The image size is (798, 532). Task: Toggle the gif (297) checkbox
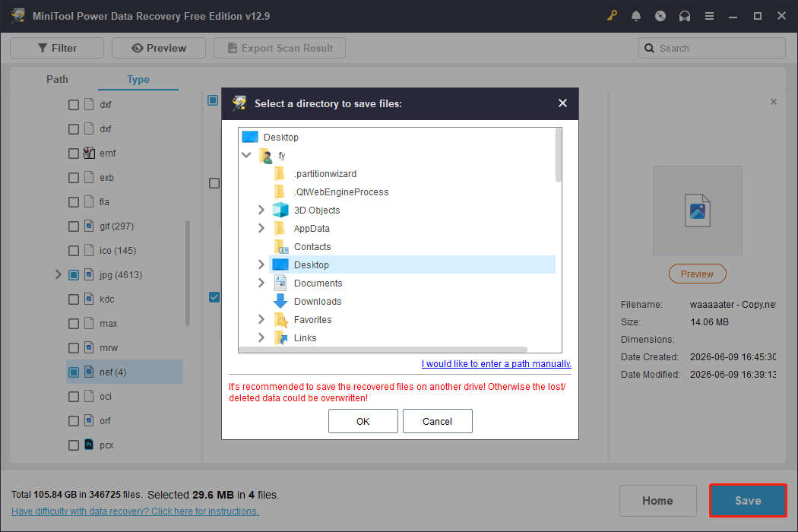click(x=74, y=226)
